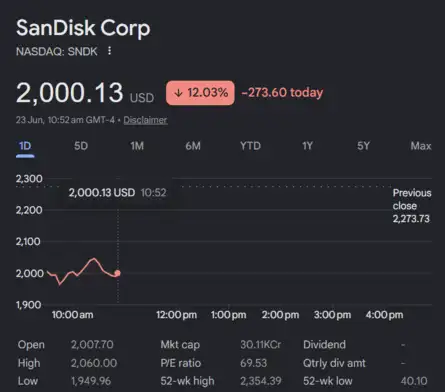Open the Max range chart

click(421, 146)
